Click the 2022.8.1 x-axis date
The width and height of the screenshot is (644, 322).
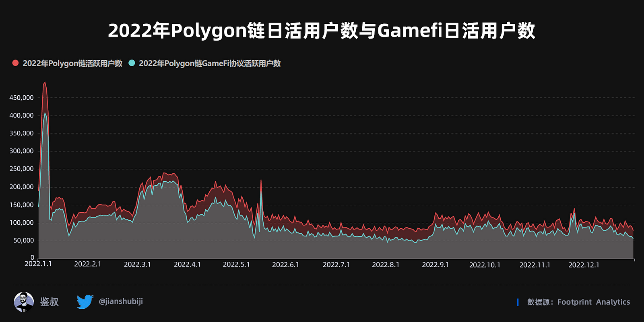[386, 265]
